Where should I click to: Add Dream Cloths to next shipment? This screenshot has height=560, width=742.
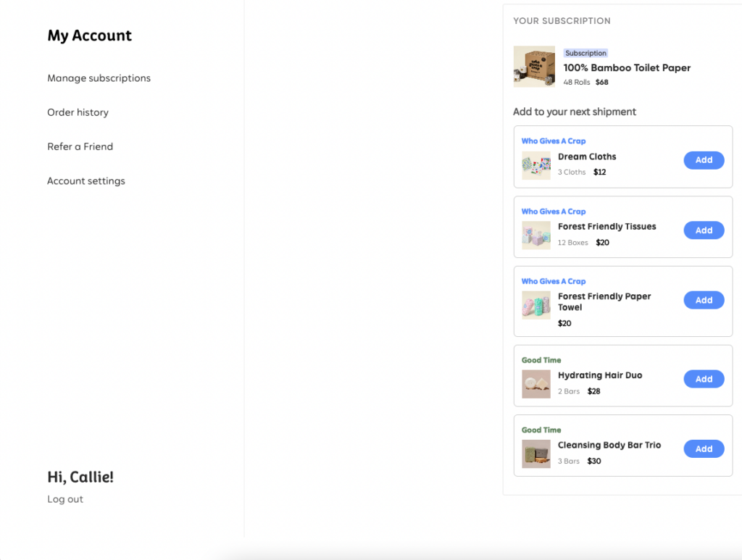coord(704,160)
